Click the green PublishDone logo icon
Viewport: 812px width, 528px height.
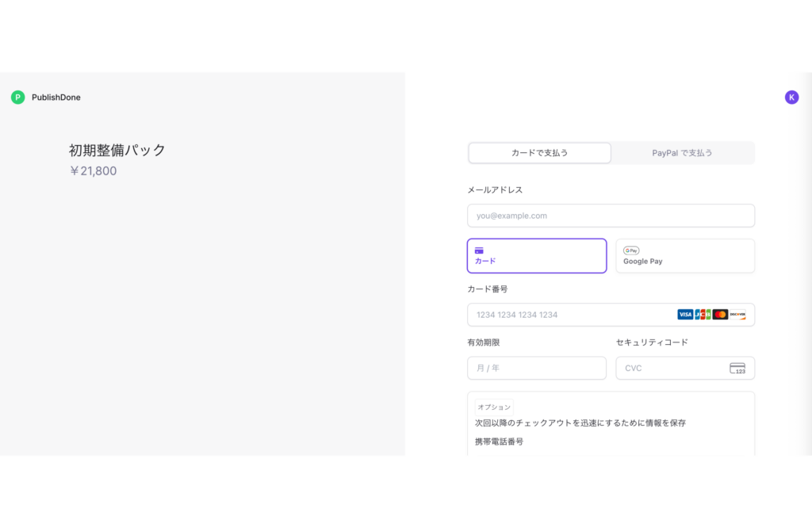18,98
